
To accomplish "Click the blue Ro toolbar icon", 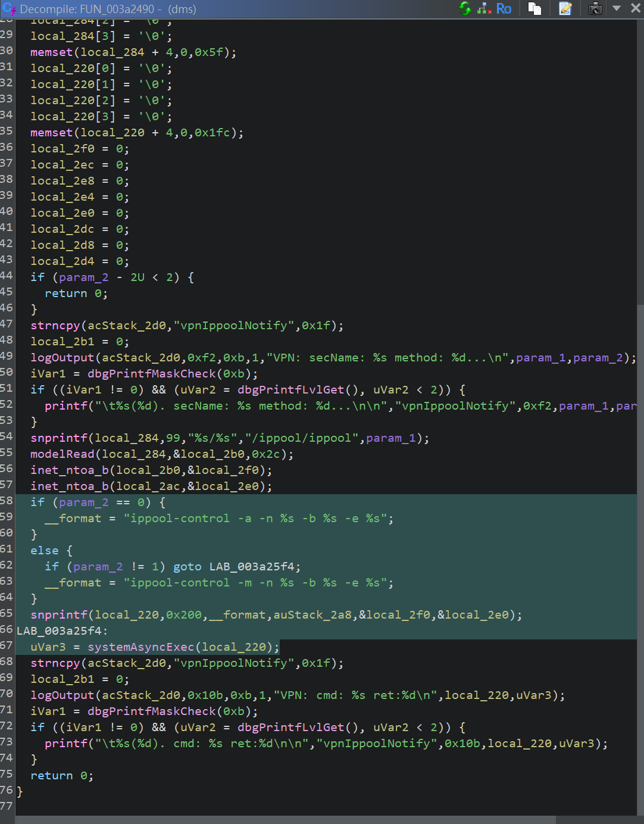I will pos(504,8).
